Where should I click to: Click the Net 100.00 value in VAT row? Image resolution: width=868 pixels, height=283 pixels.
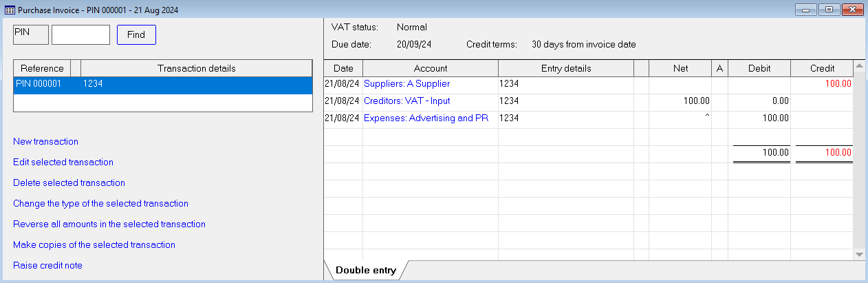click(x=696, y=101)
